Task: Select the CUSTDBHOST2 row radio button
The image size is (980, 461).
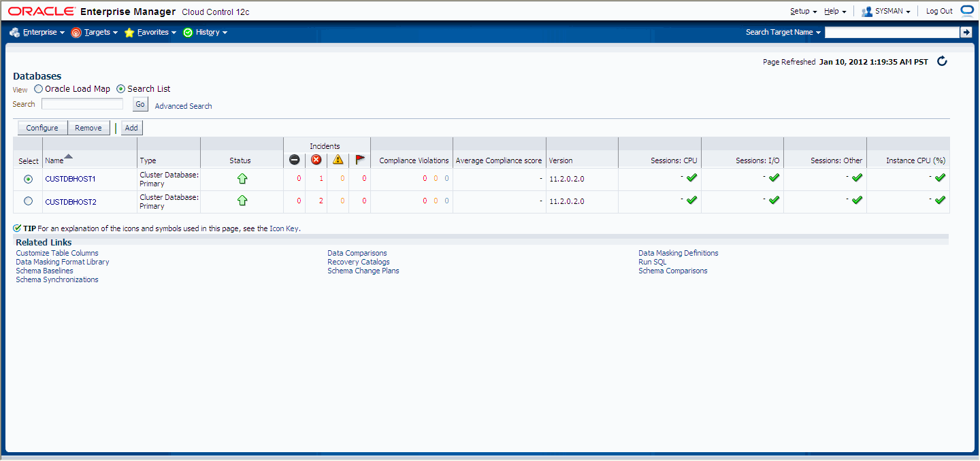Action: [28, 201]
